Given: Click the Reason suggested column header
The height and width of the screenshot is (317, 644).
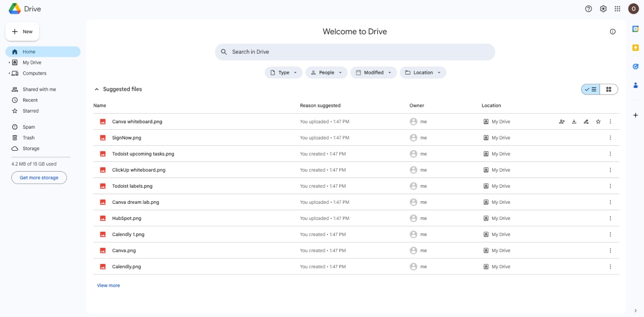Looking at the screenshot, I should click(320, 106).
